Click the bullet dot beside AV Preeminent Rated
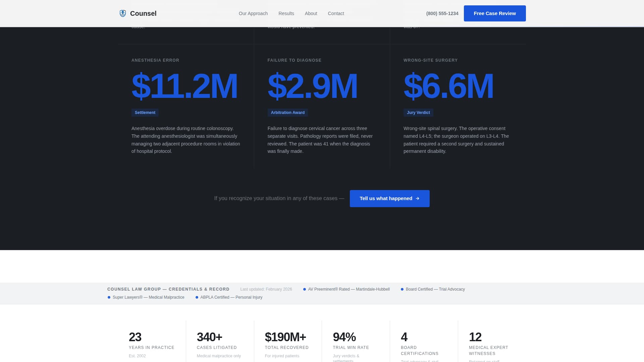The width and height of the screenshot is (644, 362). (305, 289)
